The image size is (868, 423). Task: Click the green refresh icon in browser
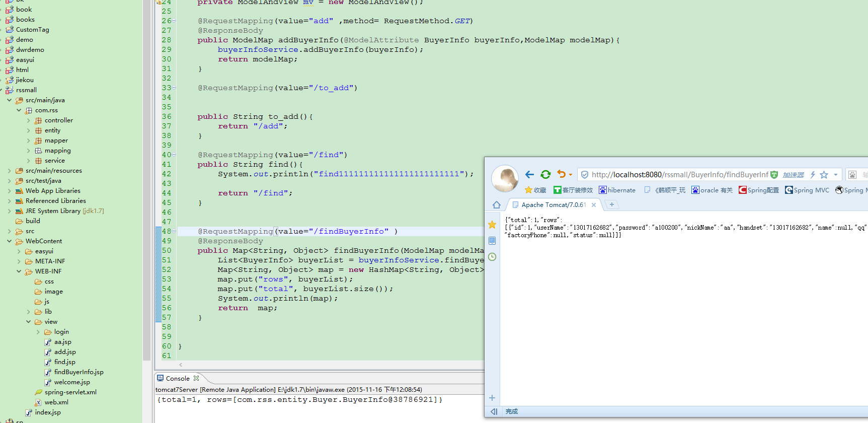(545, 175)
